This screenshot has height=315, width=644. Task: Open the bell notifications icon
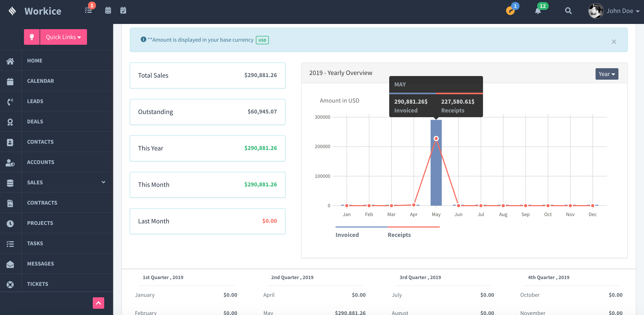pyautogui.click(x=538, y=11)
